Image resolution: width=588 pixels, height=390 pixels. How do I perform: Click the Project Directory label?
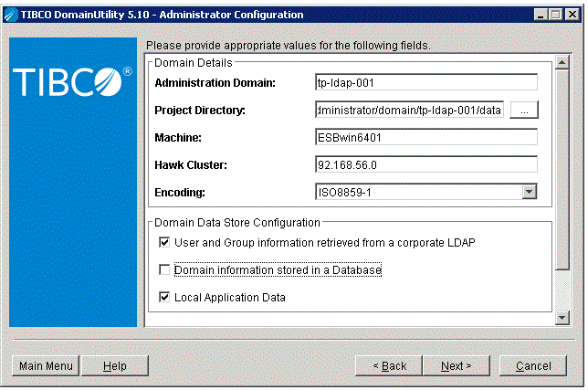point(200,111)
